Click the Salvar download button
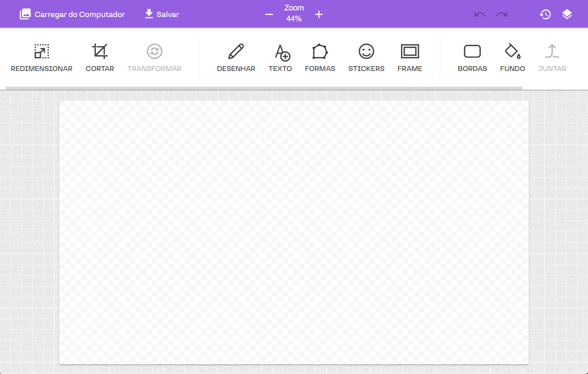Image resolution: width=588 pixels, height=374 pixels. 162,14
